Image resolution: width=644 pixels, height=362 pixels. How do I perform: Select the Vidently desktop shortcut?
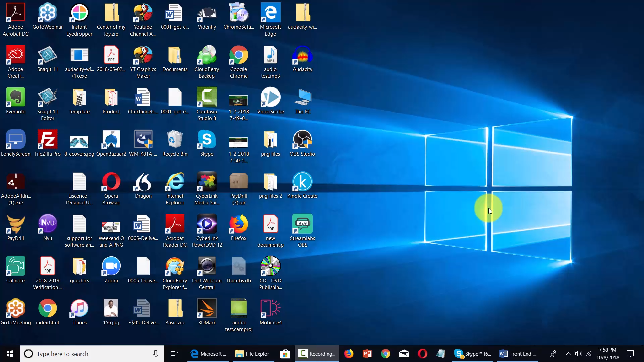(x=207, y=16)
